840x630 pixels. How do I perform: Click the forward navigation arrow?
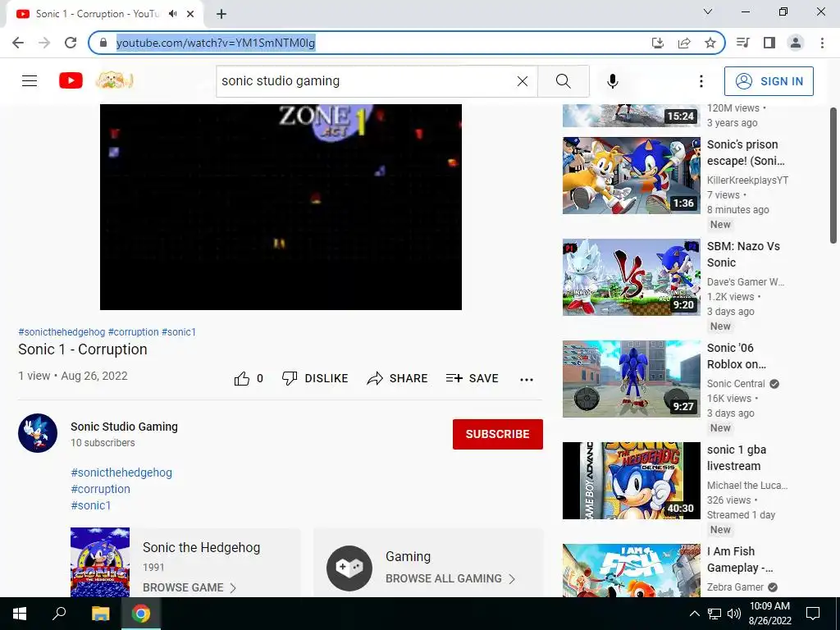(x=44, y=43)
